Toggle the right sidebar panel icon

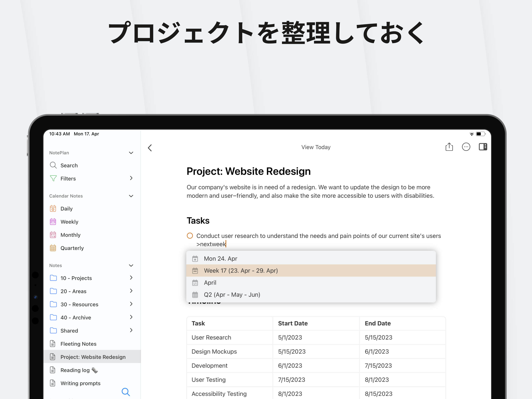483,147
